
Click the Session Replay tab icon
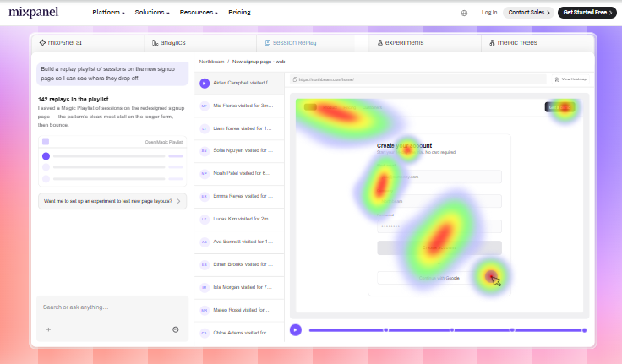point(267,42)
